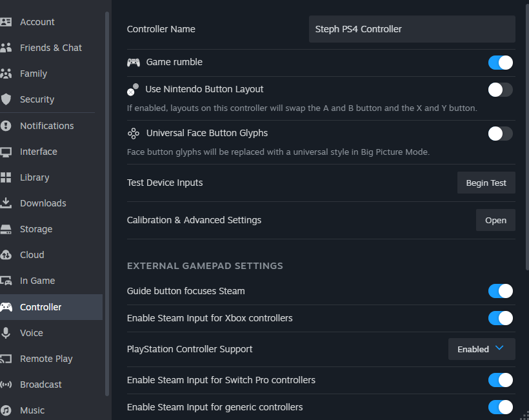This screenshot has height=420, width=529.
Task: Select the Broadcast signal icon
Action: pyautogui.click(x=6, y=385)
